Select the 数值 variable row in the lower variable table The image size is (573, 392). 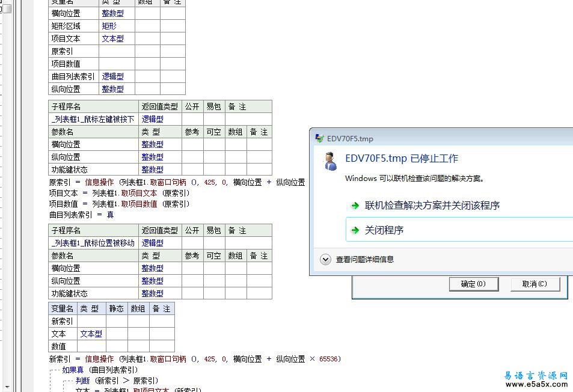pyautogui.click(x=111, y=346)
